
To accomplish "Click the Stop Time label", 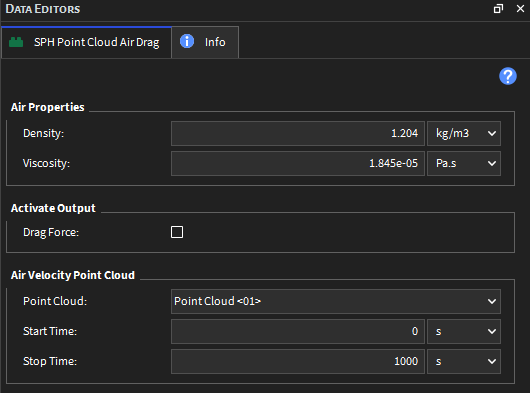I will 50,362.
